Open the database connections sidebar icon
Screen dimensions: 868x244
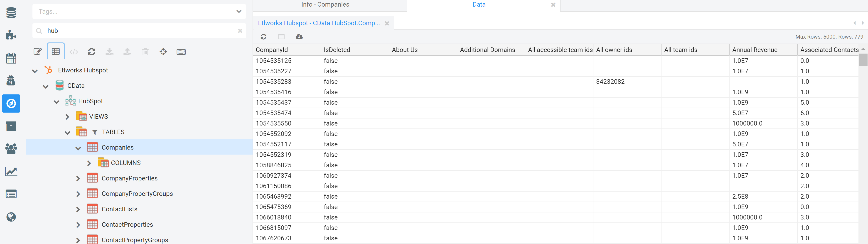pyautogui.click(x=11, y=13)
